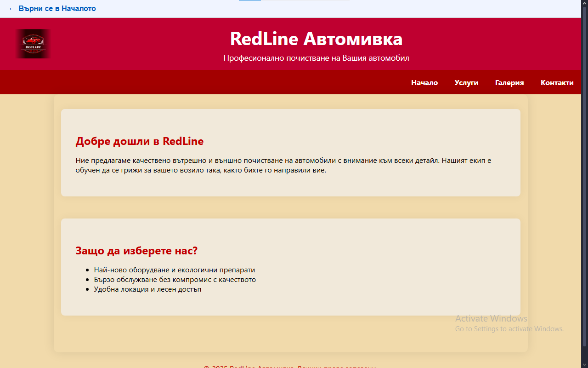
Task: Open the Услуги menu item
Action: tap(466, 83)
